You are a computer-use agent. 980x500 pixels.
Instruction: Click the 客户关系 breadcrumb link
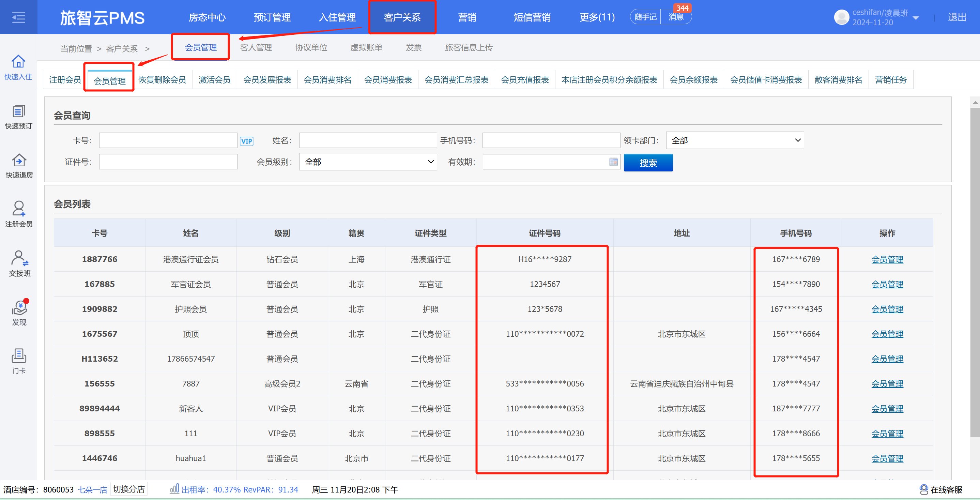coord(122,49)
